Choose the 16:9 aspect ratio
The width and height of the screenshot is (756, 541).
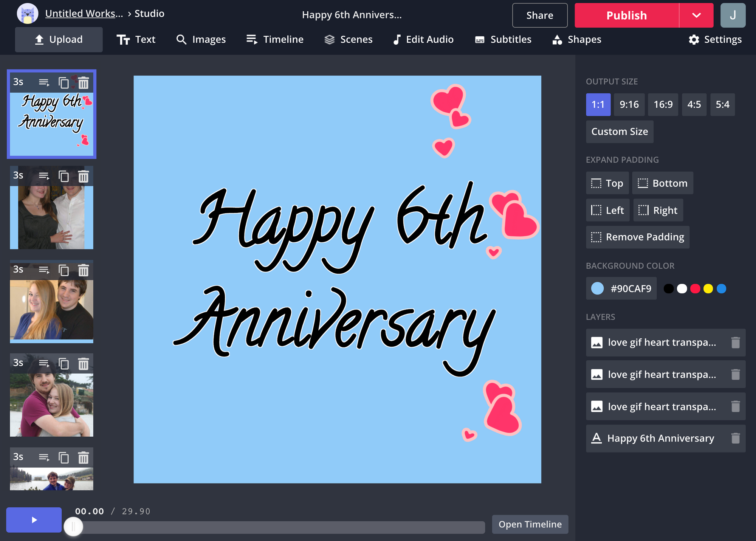tap(663, 105)
